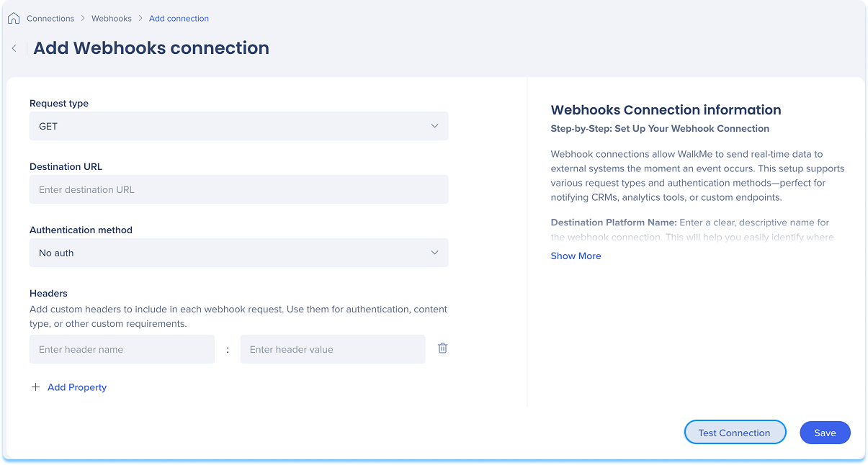Screen dimensions: 868x465
Task: Click the Test Connection button
Action: [x=735, y=433]
